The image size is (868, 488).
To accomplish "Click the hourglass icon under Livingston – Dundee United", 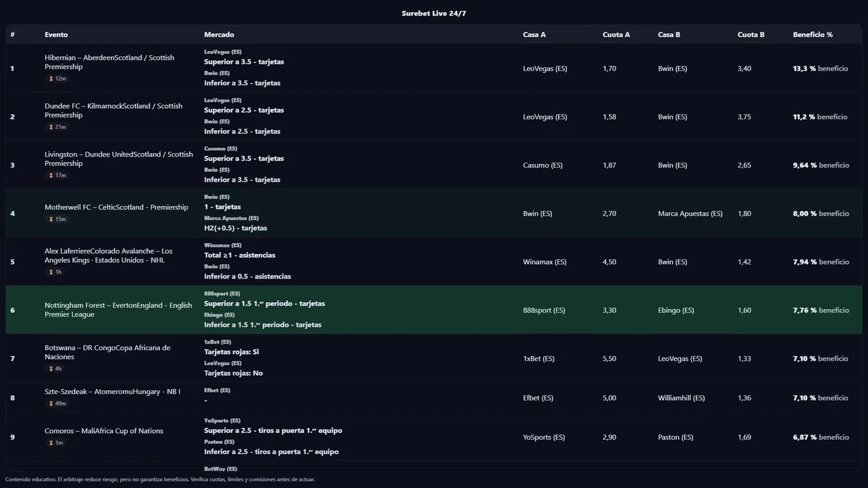I will (51, 176).
